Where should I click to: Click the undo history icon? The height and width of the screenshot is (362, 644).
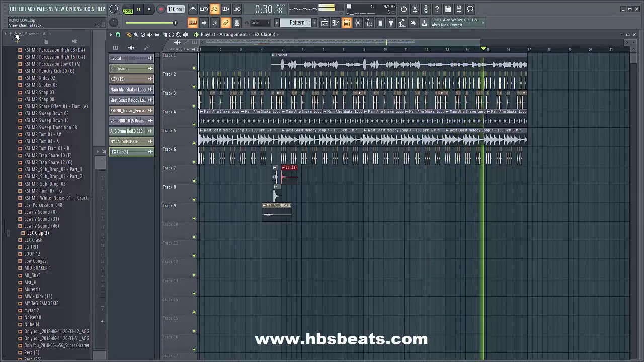[x=404, y=9]
